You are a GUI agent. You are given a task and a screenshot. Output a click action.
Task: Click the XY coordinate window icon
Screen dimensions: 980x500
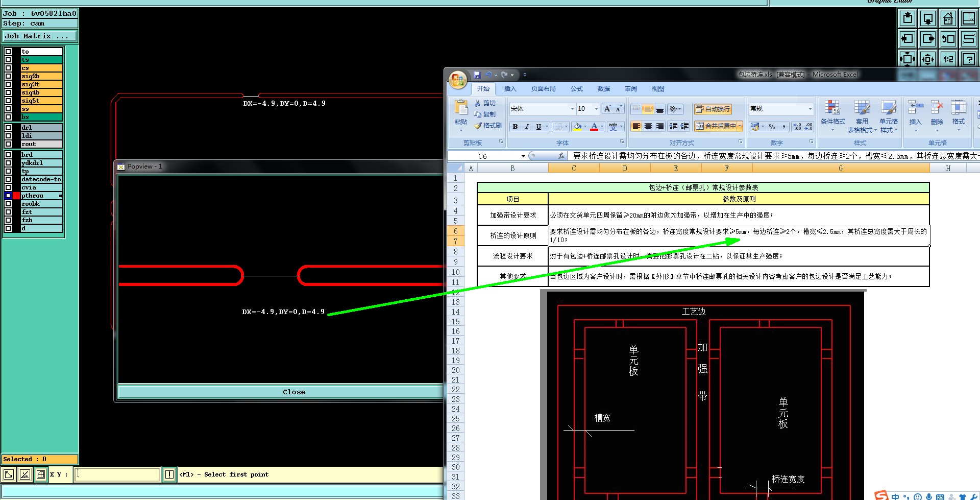click(x=969, y=19)
